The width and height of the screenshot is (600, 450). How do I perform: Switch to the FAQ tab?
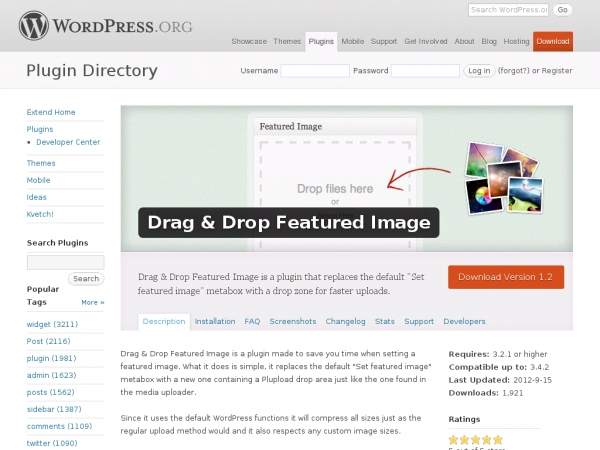point(252,322)
